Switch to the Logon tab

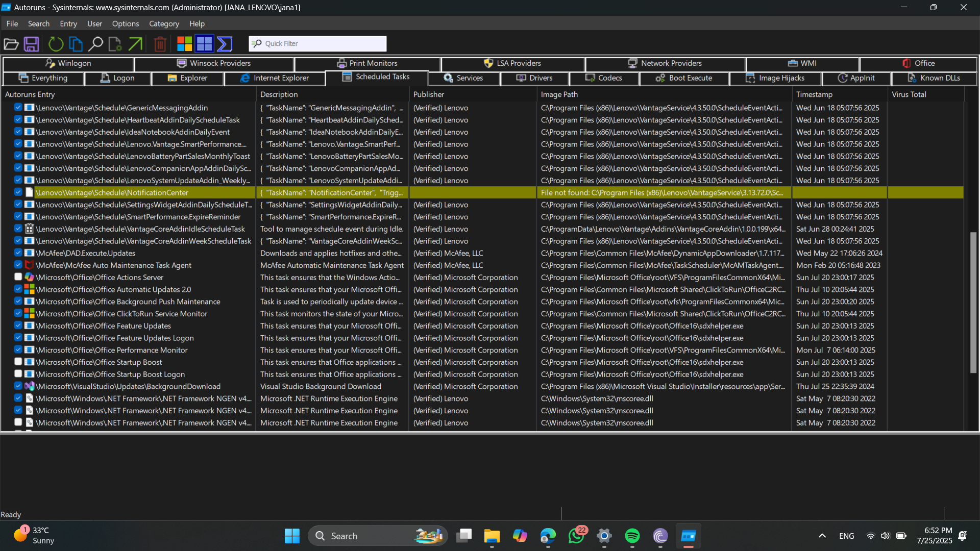pos(117,78)
